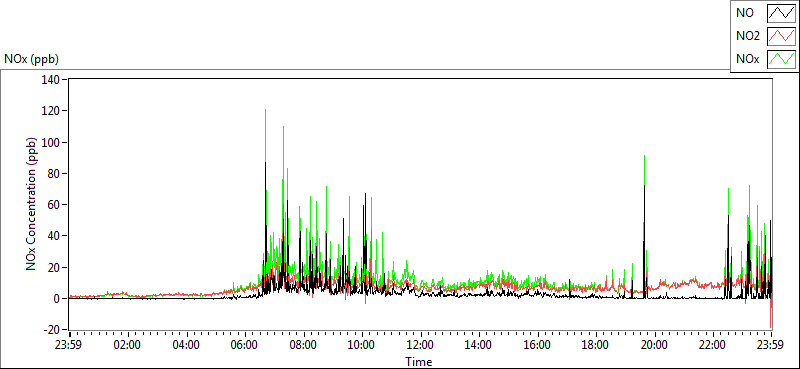
Task: Click the 100 y-axis tick label
Action: tap(53, 142)
